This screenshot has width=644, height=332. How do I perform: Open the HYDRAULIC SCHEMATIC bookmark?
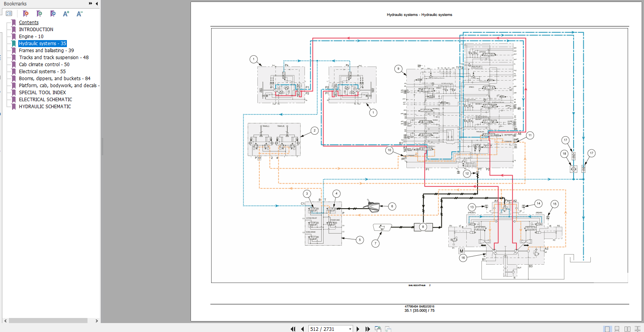point(45,107)
